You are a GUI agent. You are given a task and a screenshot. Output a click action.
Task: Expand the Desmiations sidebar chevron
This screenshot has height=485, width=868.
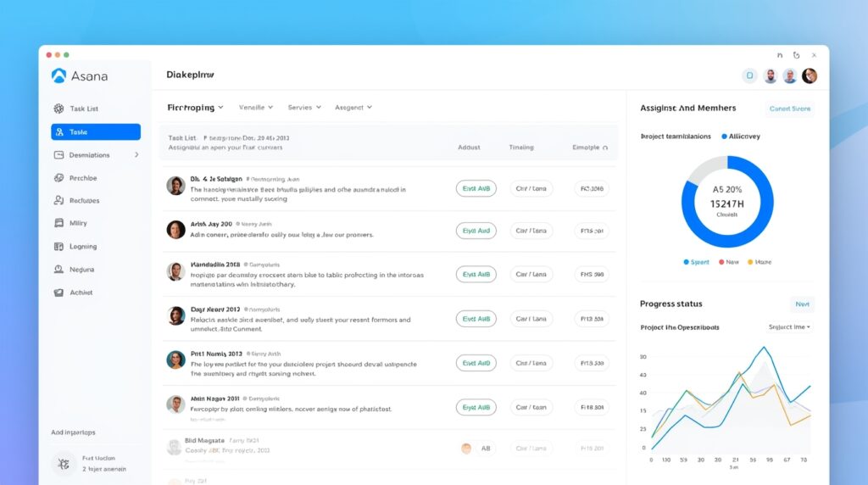(x=136, y=155)
